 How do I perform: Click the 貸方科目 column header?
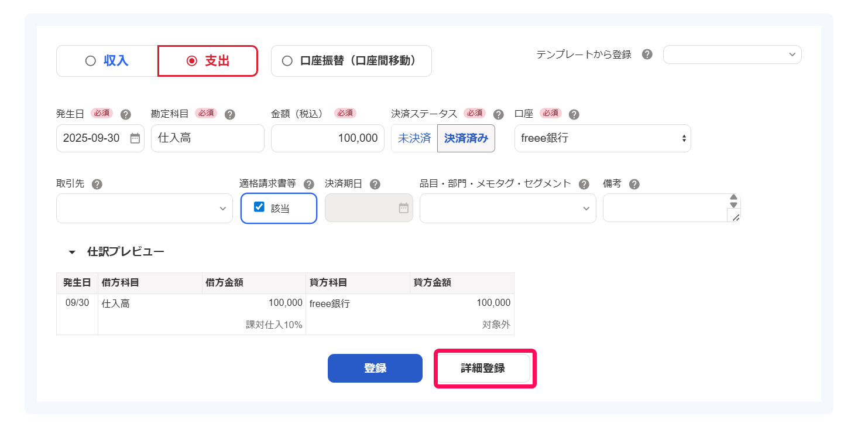(358, 283)
